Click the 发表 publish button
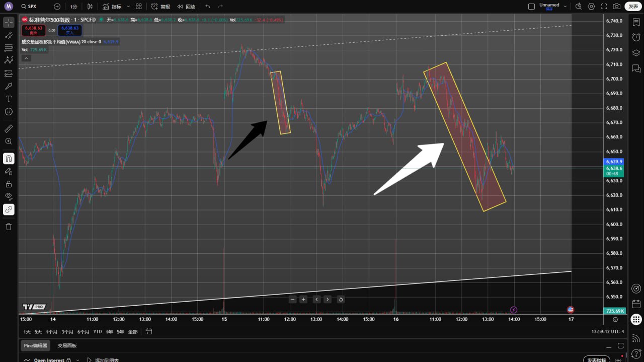The width and height of the screenshot is (644, 362). 633,7
